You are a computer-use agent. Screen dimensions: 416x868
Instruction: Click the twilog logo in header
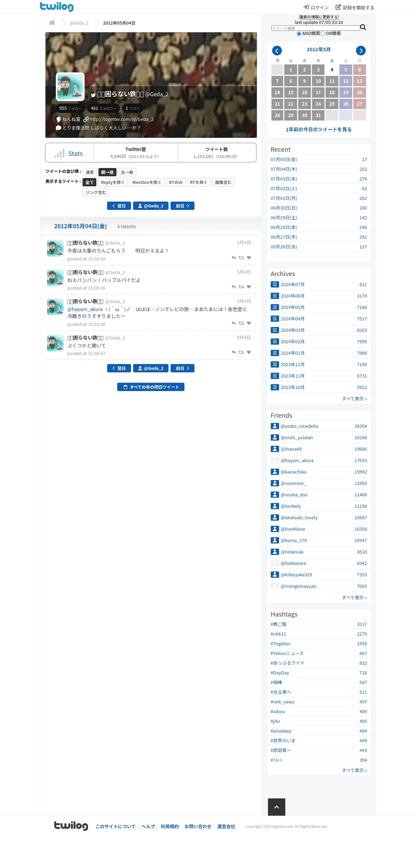(x=57, y=7)
